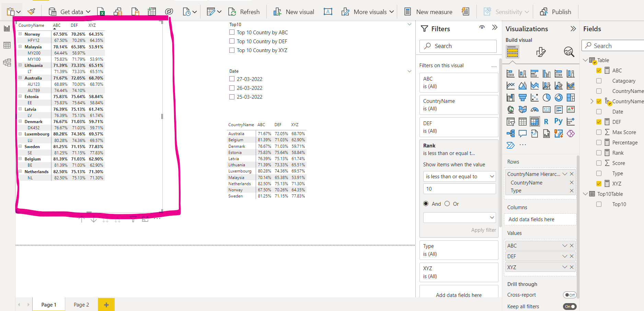Viewport: 644px width, 311px height.
Task: Open the Report view from left sidebar
Action: point(7,28)
